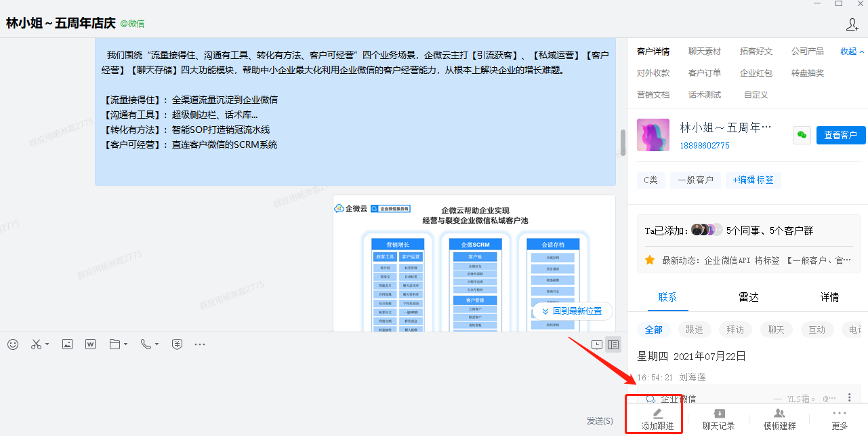Click the phone call icon
This screenshot has width=868, height=436.
point(146,344)
